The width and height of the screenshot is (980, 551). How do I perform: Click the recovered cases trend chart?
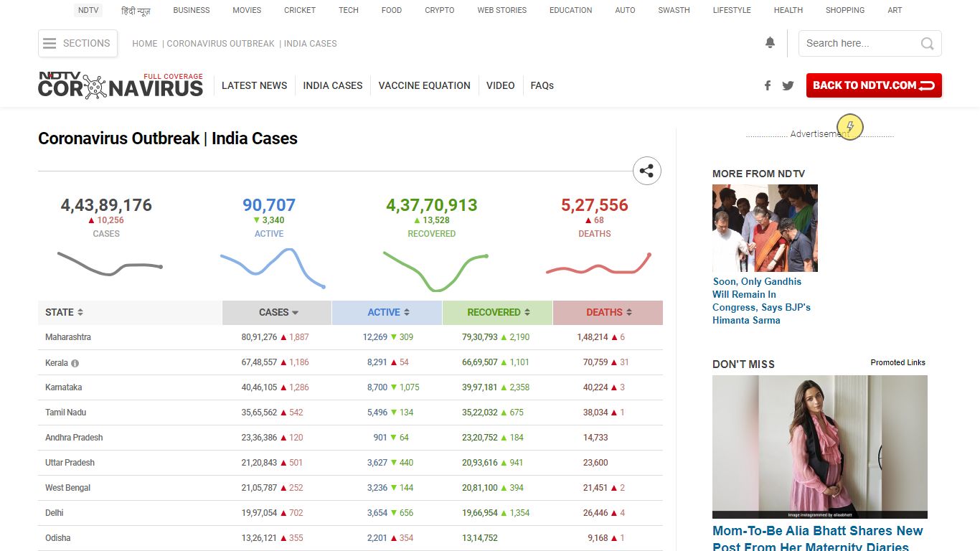tap(435, 272)
